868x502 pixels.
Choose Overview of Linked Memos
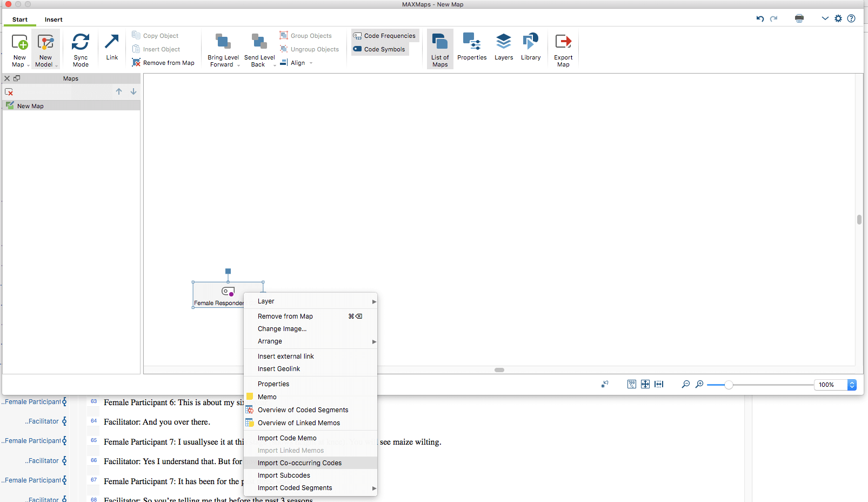tap(310, 423)
